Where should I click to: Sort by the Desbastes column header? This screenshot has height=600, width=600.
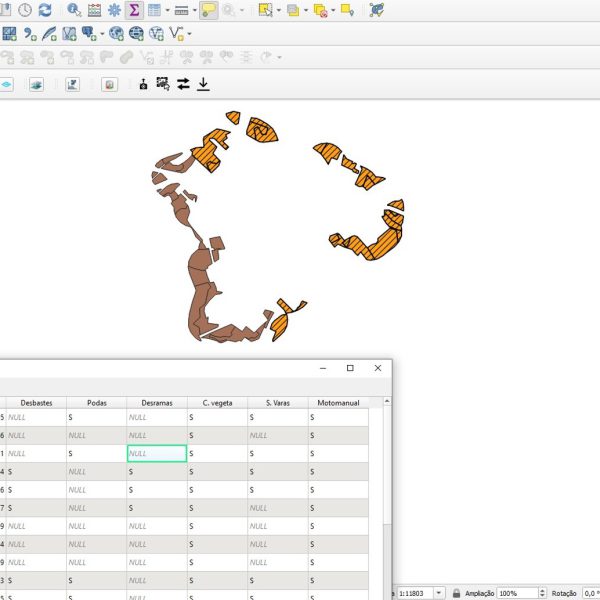pyautogui.click(x=36, y=403)
